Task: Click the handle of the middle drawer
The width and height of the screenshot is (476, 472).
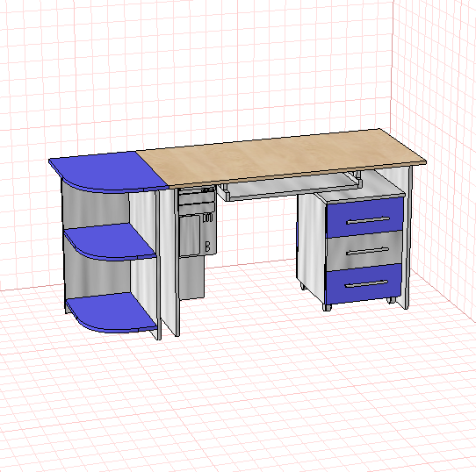Action: (368, 251)
